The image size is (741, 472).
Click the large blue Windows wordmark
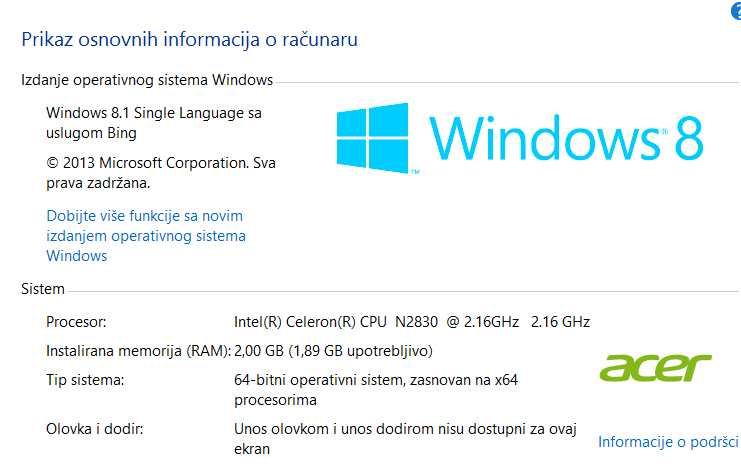click(544, 139)
